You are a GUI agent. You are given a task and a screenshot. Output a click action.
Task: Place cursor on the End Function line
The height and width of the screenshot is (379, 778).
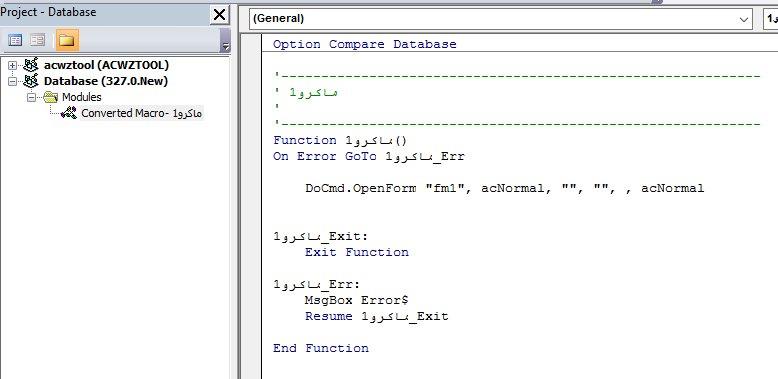pyautogui.click(x=321, y=348)
